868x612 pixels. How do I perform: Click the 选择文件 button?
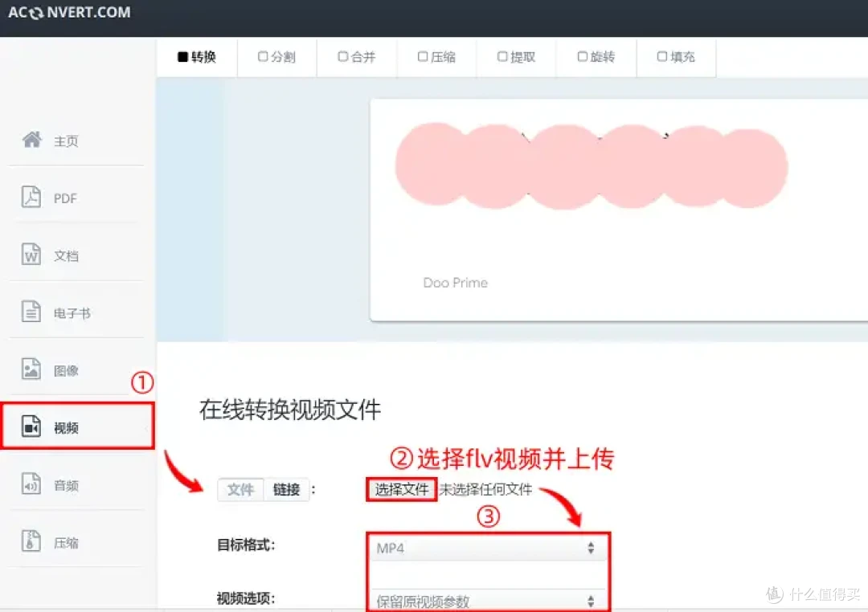401,490
